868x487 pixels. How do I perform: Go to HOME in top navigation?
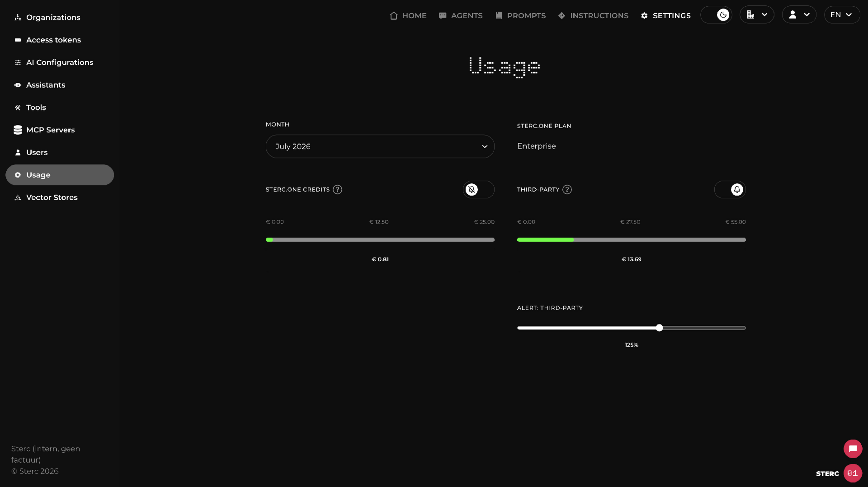pyautogui.click(x=408, y=15)
